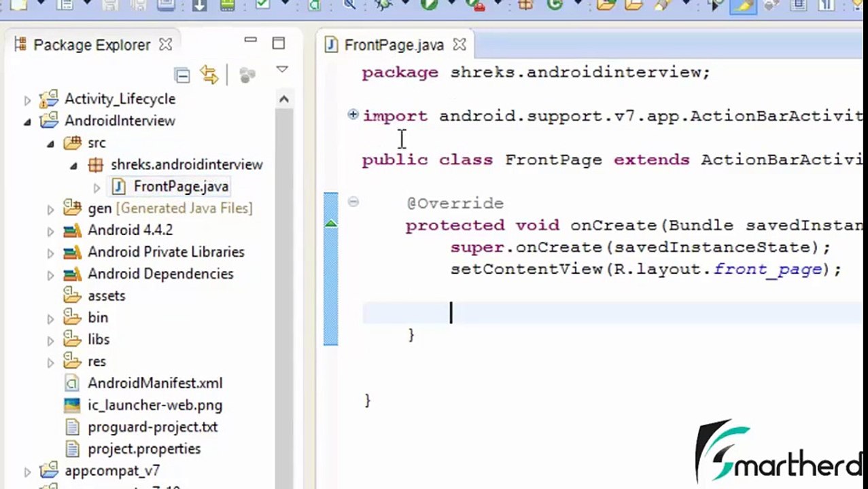Collapse the src folder
868x489 pixels.
50,143
